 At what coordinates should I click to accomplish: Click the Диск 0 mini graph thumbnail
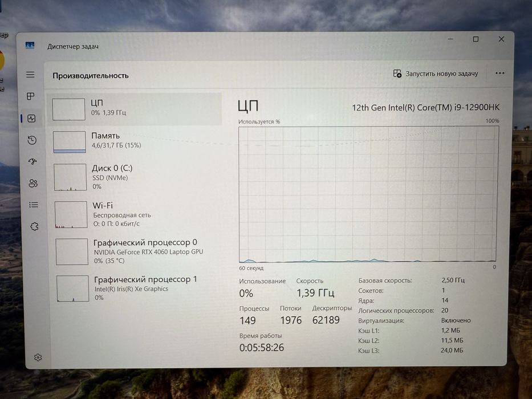point(70,177)
